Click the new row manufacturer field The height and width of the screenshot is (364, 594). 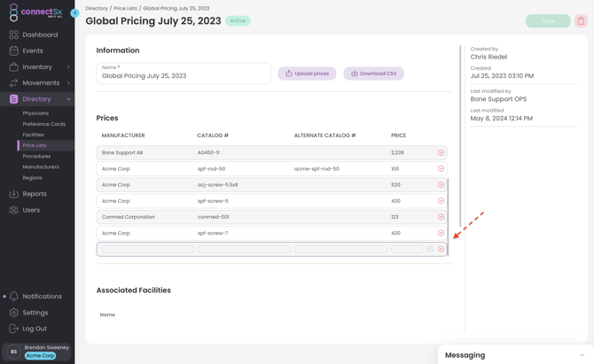click(x=147, y=250)
